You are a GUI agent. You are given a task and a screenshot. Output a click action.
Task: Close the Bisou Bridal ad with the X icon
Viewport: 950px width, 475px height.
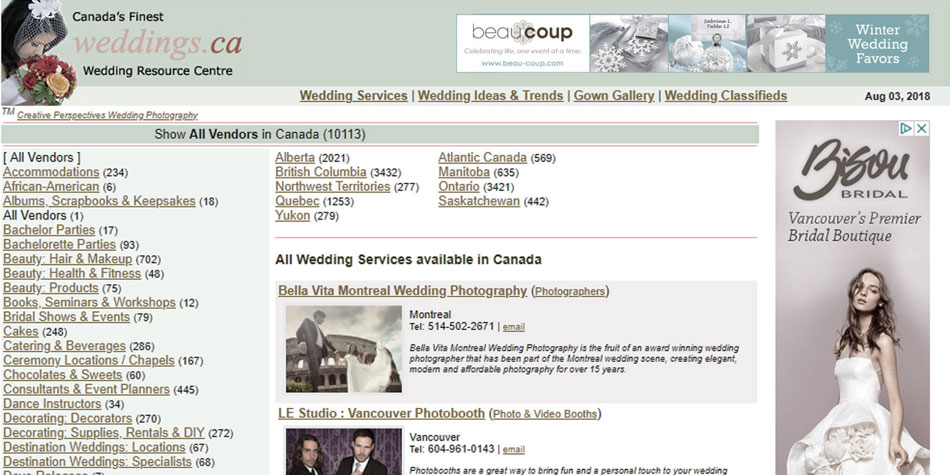[921, 128]
